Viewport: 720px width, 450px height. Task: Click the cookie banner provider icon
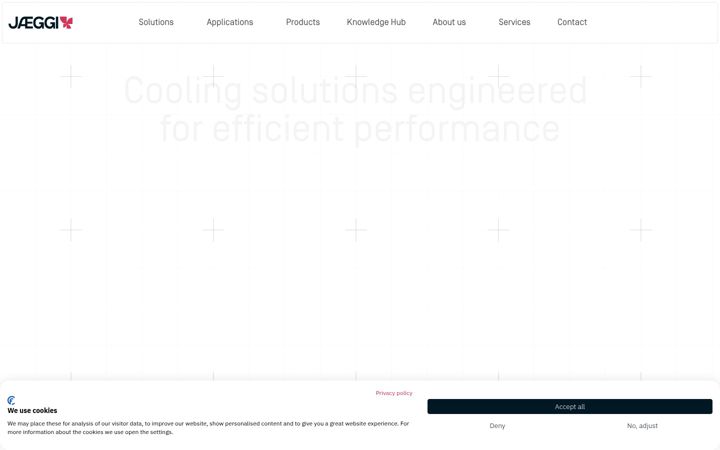tap(11, 400)
